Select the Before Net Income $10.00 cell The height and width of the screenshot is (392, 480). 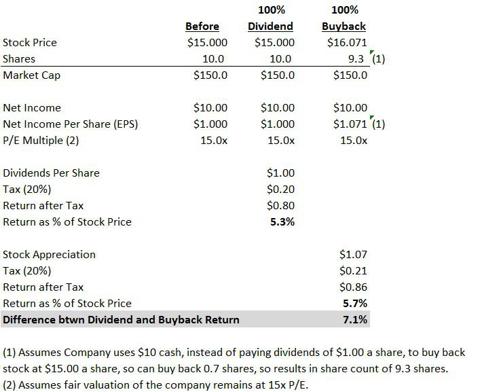(210, 108)
